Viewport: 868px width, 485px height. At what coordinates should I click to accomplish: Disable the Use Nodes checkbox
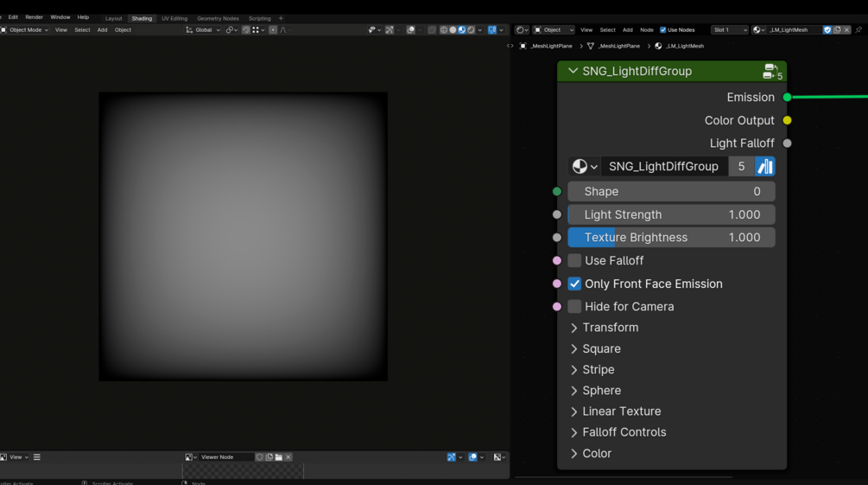(x=662, y=30)
